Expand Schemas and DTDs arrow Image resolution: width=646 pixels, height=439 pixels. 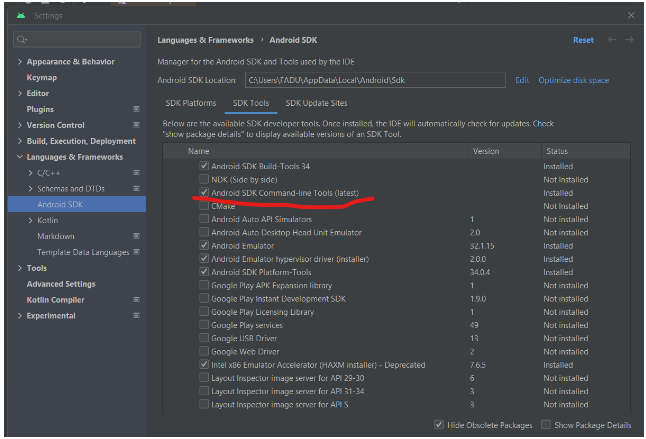30,188
